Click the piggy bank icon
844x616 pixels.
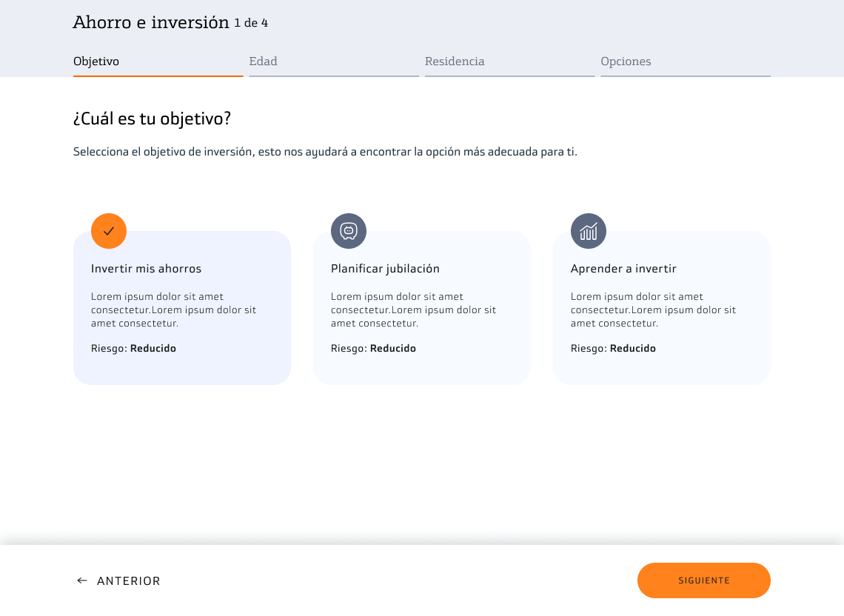tap(349, 231)
